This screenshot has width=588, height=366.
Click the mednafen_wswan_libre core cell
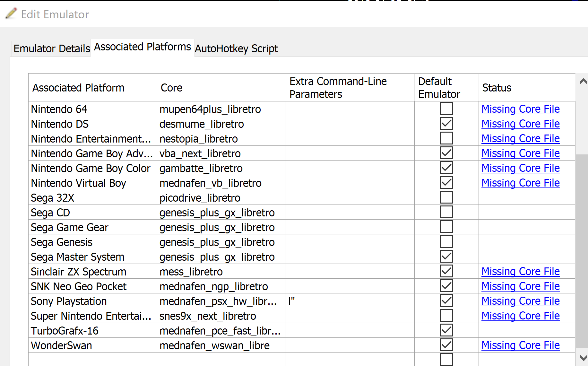[221, 345]
